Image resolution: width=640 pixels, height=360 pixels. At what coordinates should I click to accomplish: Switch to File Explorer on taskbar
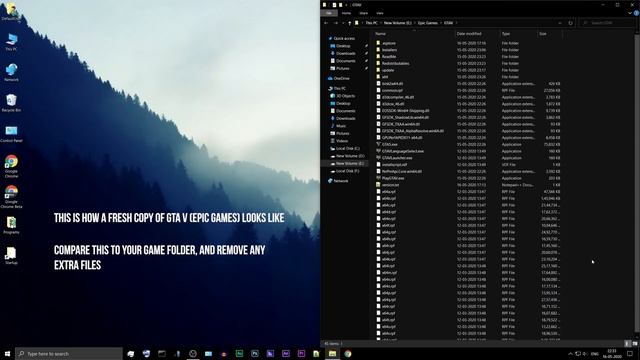point(332,353)
